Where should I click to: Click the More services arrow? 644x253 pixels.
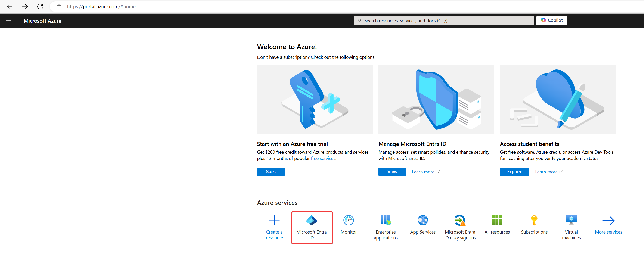click(608, 221)
